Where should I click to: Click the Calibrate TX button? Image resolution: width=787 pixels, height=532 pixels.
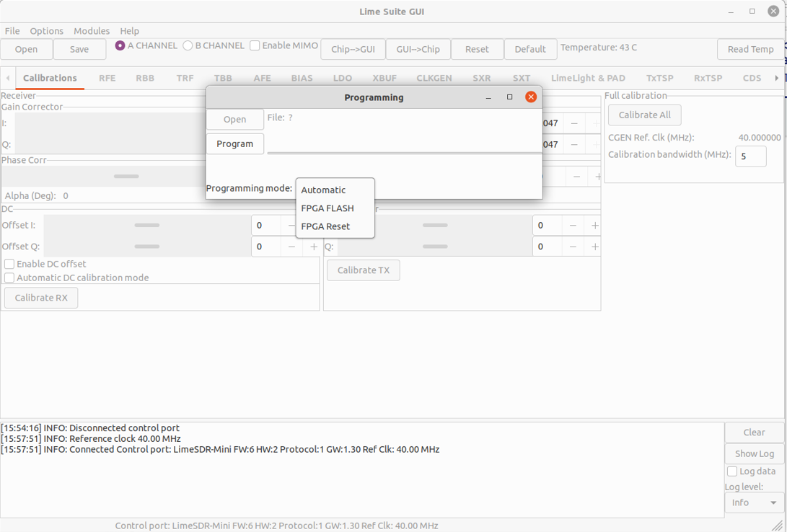(x=364, y=270)
